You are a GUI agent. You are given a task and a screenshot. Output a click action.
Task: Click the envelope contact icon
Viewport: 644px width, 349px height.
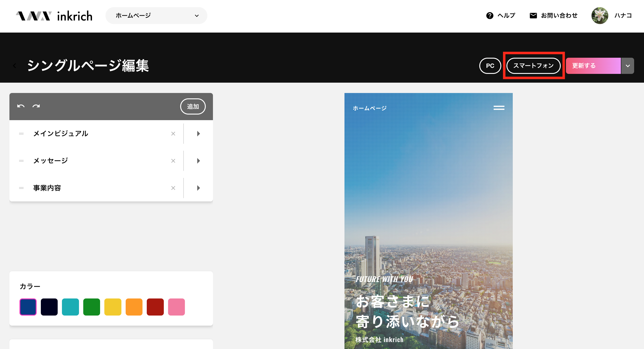pyautogui.click(x=533, y=15)
